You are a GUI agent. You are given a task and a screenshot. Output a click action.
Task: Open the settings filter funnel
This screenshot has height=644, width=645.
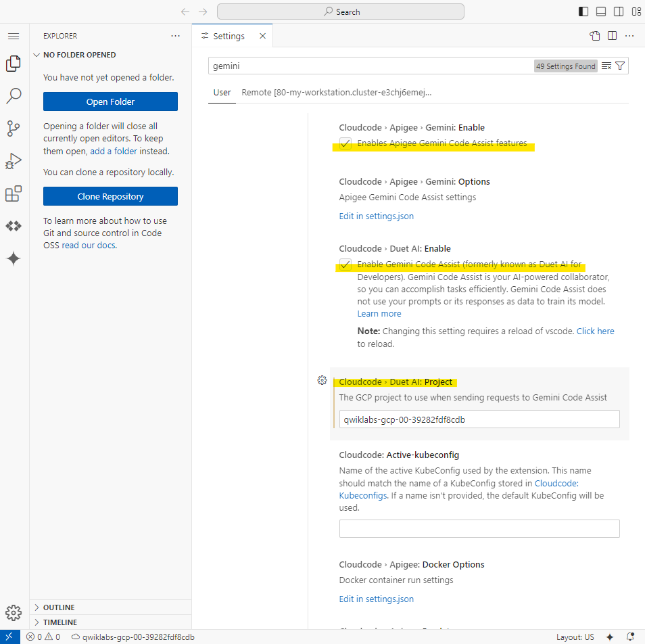[620, 66]
